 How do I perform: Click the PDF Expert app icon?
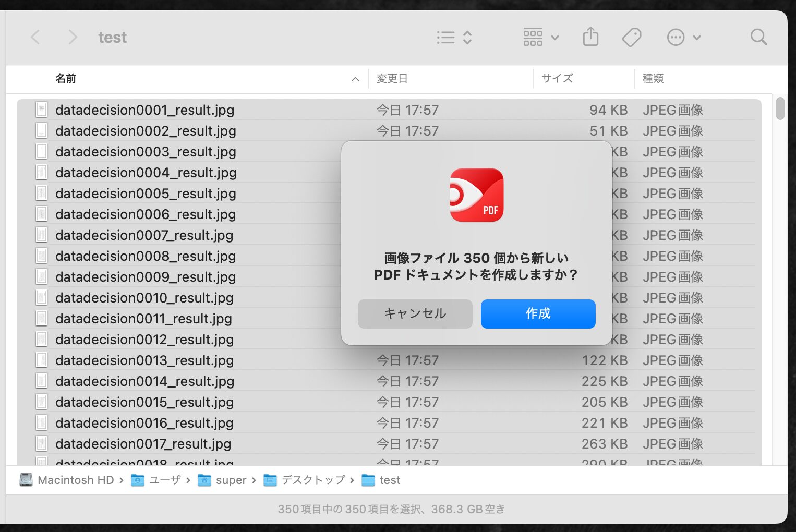tap(476, 195)
